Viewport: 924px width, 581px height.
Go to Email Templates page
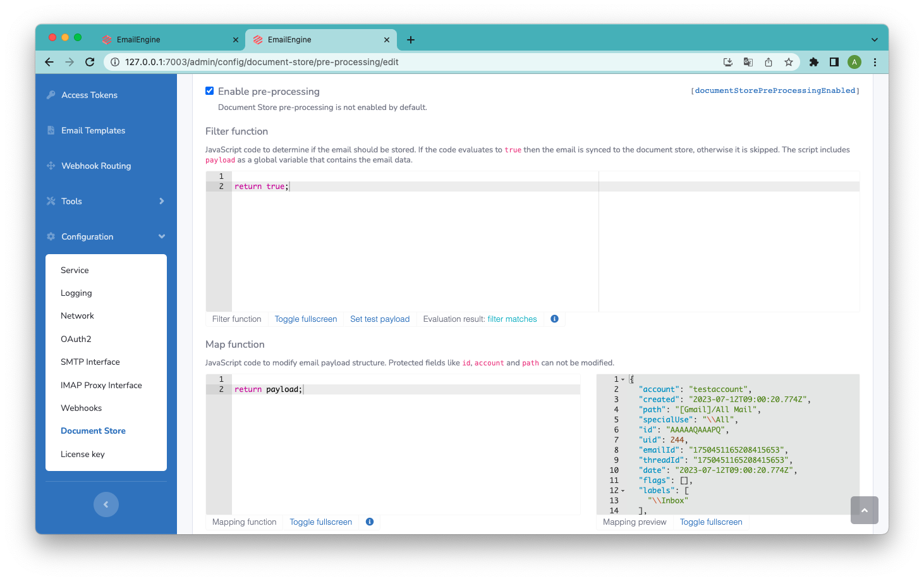tap(93, 130)
